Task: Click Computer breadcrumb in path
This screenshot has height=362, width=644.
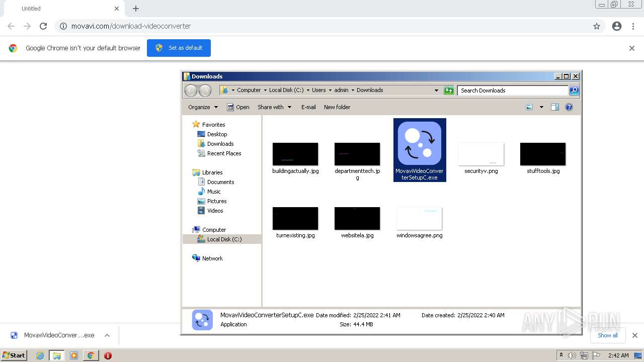Action: (249, 90)
